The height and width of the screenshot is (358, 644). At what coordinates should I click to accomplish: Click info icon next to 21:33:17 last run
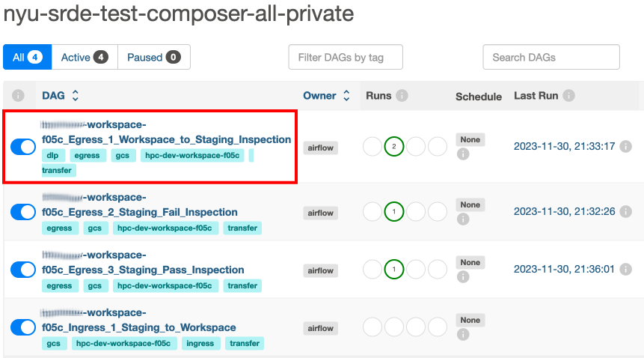625,146
